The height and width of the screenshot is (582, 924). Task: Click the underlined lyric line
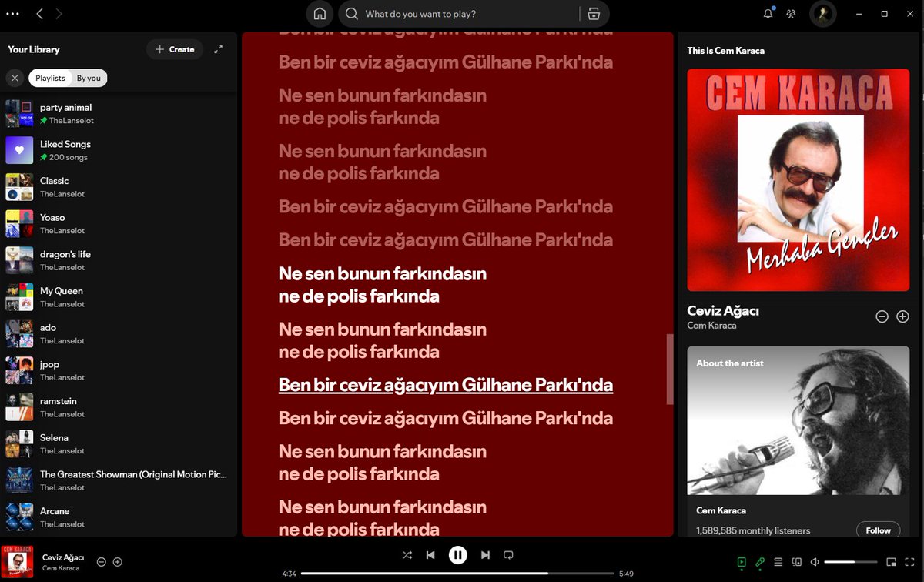coord(446,385)
